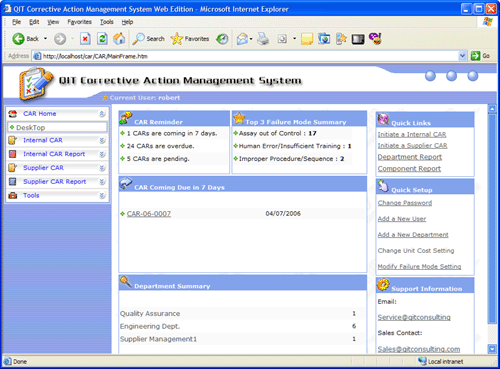
Task: Collapse the CAR Home section chevron
Action: (x=102, y=114)
